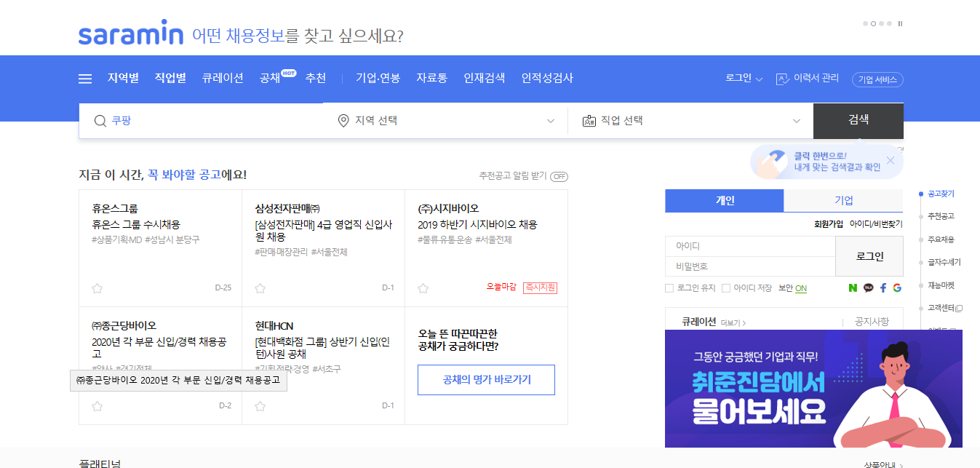The image size is (980, 468).
Task: Favorite the 휴온스그룹 posting star
Action: click(97, 287)
